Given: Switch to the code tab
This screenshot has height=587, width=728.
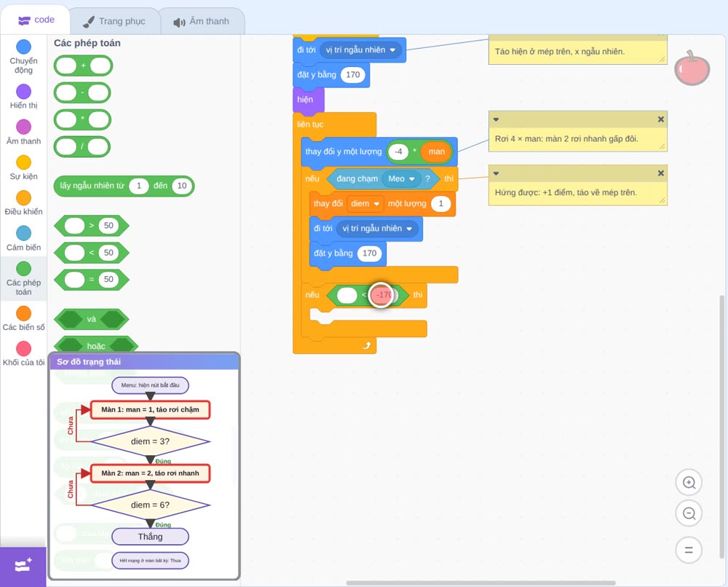Looking at the screenshot, I should click(36, 20).
